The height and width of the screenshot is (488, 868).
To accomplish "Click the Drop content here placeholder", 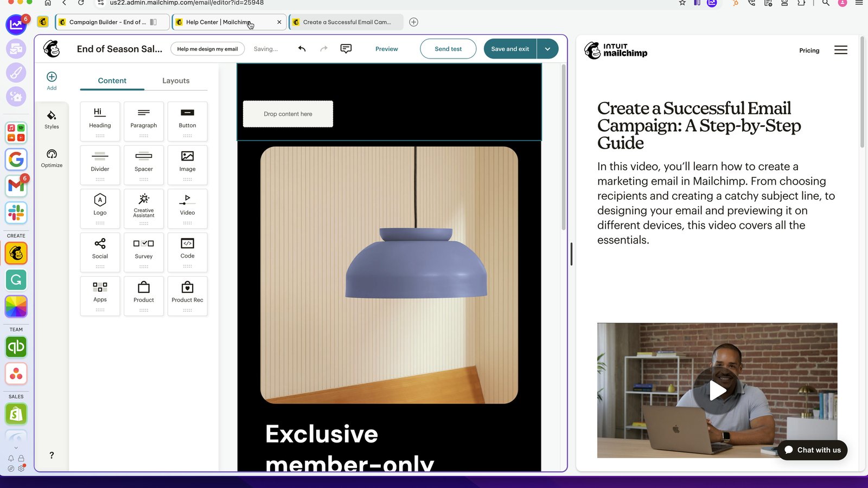I will (x=288, y=114).
